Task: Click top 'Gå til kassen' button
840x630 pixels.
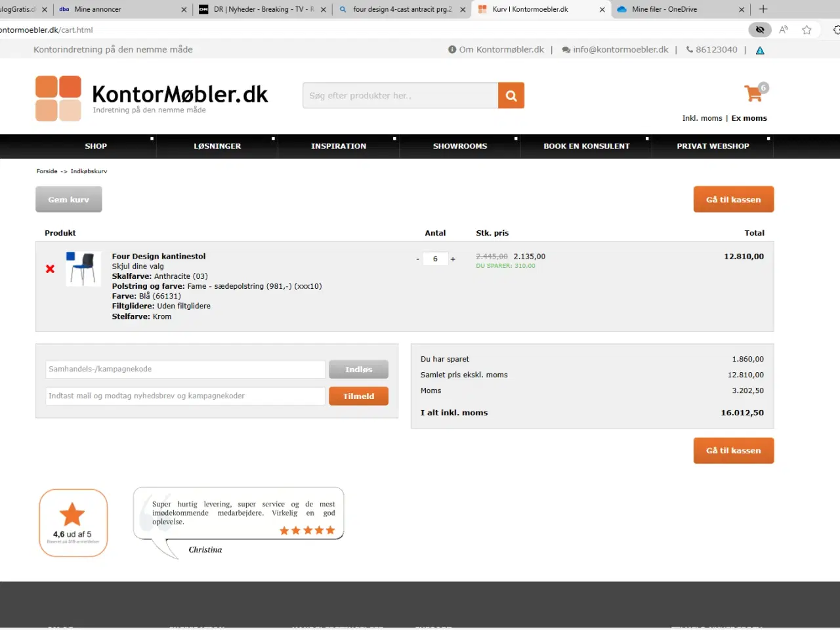Action: pyautogui.click(x=734, y=199)
